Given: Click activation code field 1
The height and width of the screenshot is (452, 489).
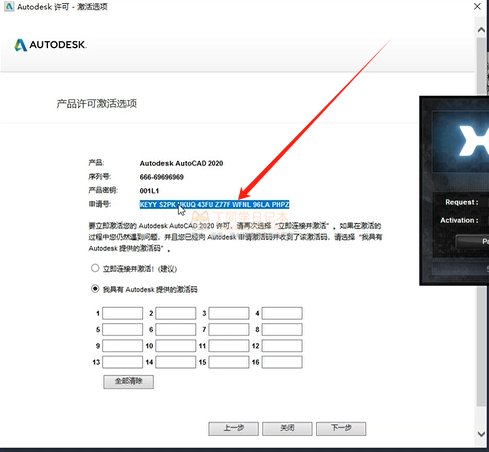Looking at the screenshot, I should pos(122,313).
